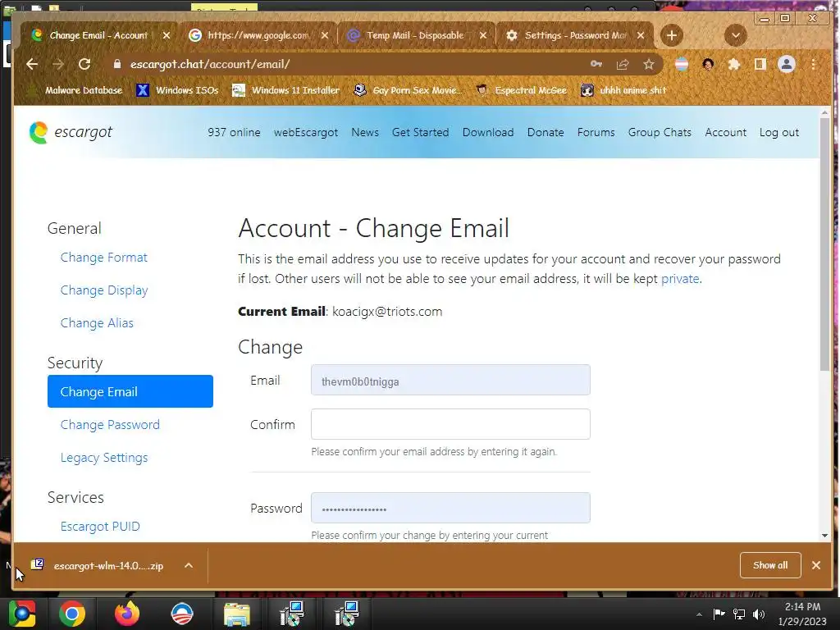Open a new tab with plus button
The image size is (840, 630).
pyautogui.click(x=671, y=35)
